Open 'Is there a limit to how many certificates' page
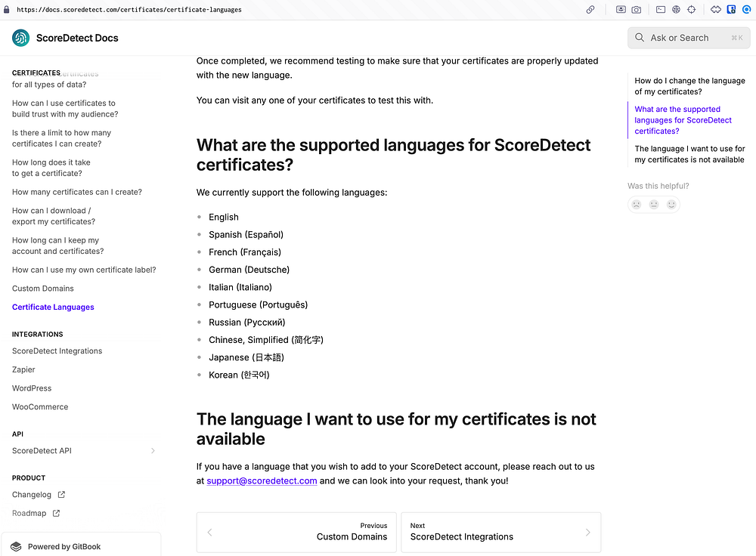The width and height of the screenshot is (756, 556). [x=62, y=138]
